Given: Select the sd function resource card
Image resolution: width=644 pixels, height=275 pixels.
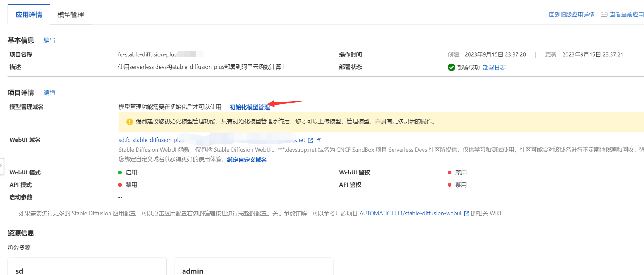Looking at the screenshot, I should 87,266.
